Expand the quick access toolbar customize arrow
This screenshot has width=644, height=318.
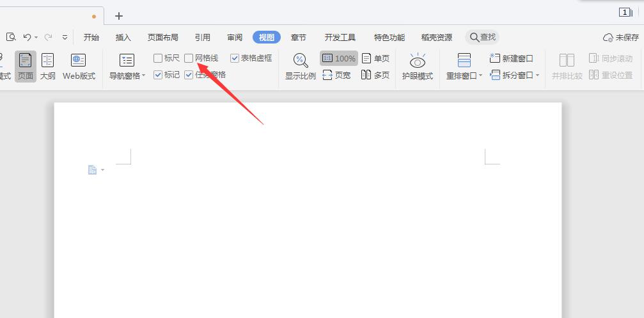pos(65,37)
